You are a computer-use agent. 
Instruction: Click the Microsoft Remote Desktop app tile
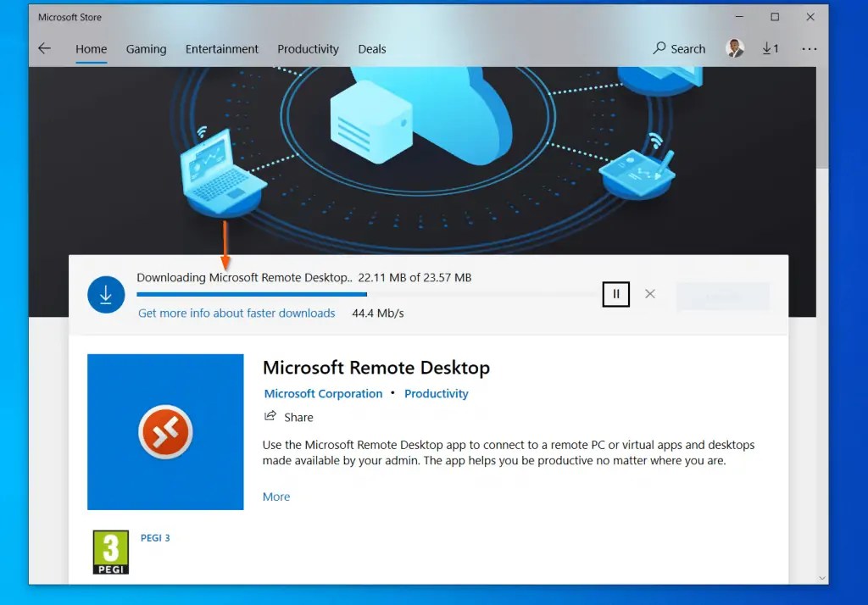165,432
